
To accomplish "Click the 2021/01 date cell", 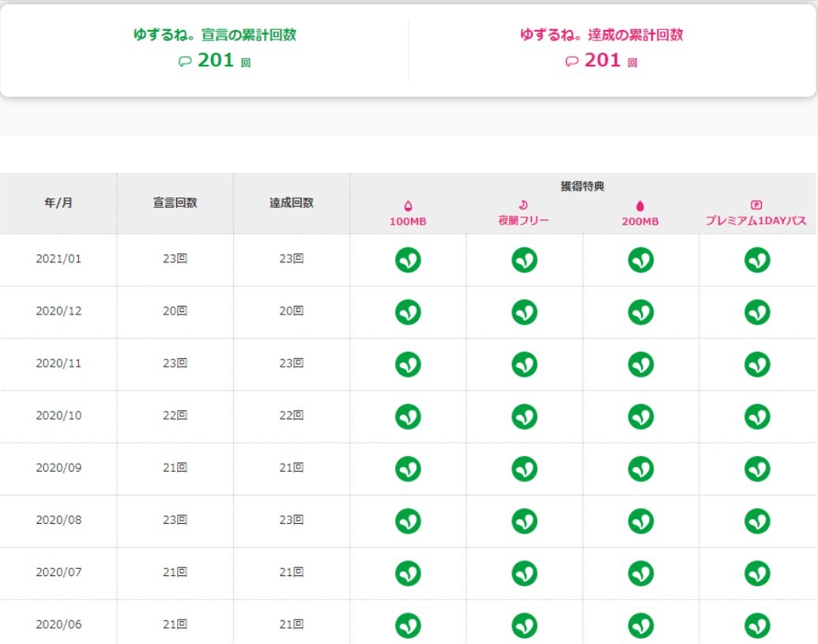I will click(58, 259).
